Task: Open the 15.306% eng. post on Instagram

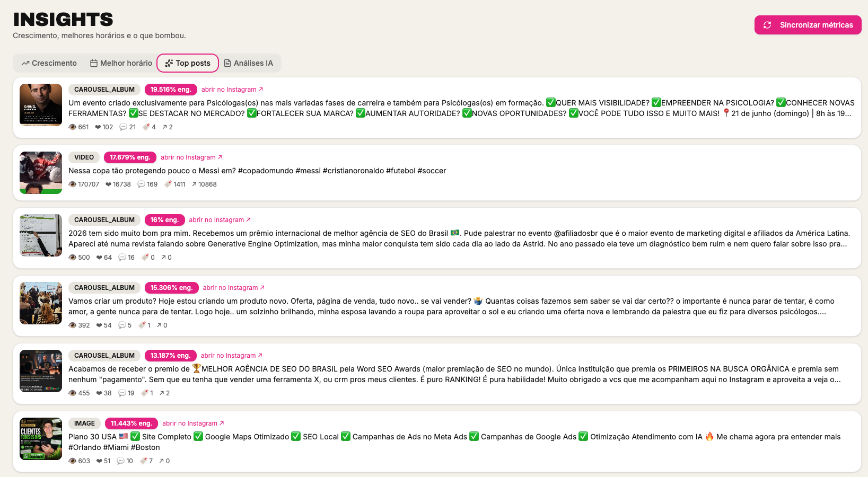Action: 234,288
